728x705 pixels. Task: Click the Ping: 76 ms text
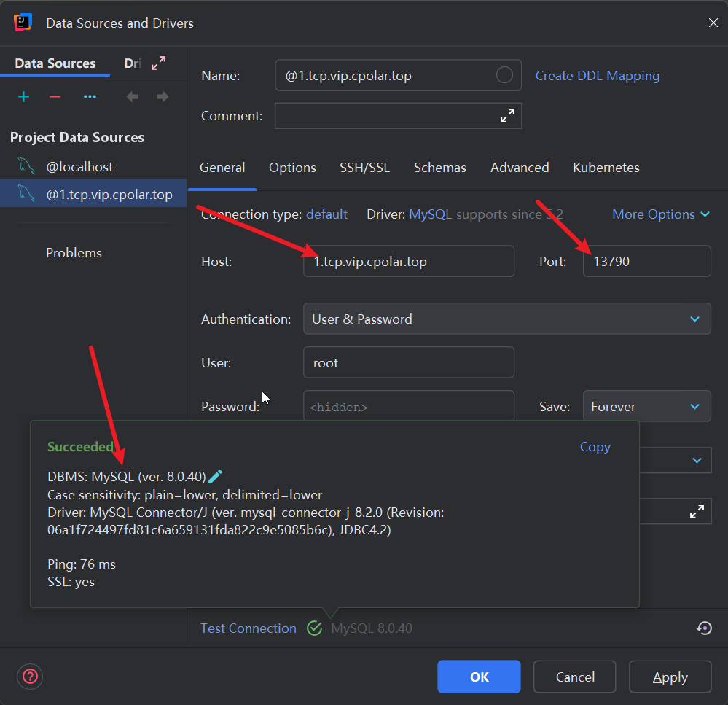82,564
